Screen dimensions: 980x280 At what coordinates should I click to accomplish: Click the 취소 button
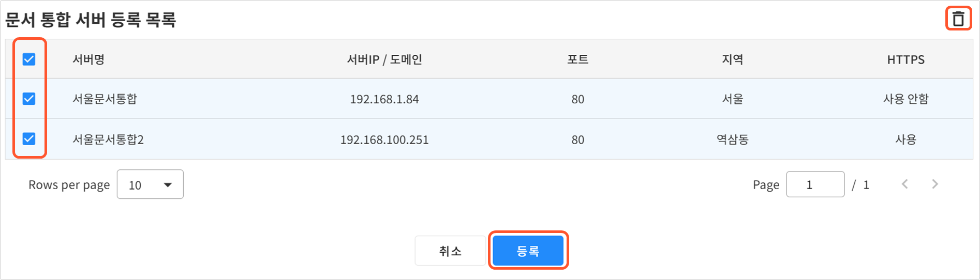[x=450, y=251]
